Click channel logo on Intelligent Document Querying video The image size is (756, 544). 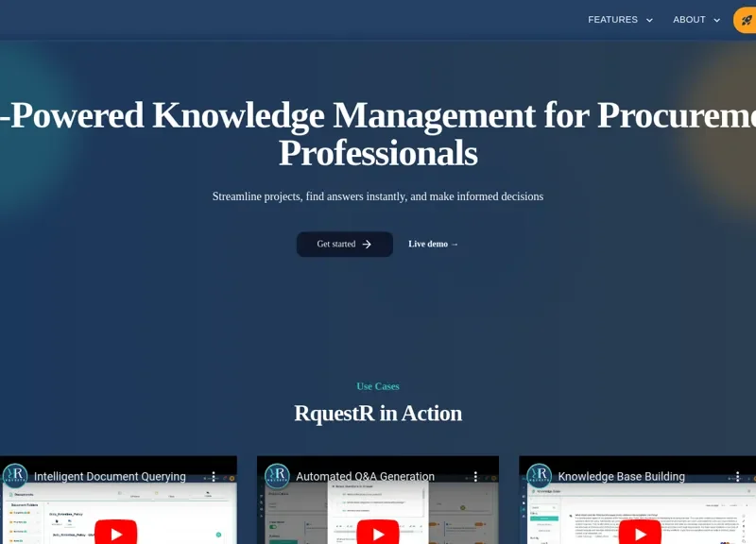(15, 476)
